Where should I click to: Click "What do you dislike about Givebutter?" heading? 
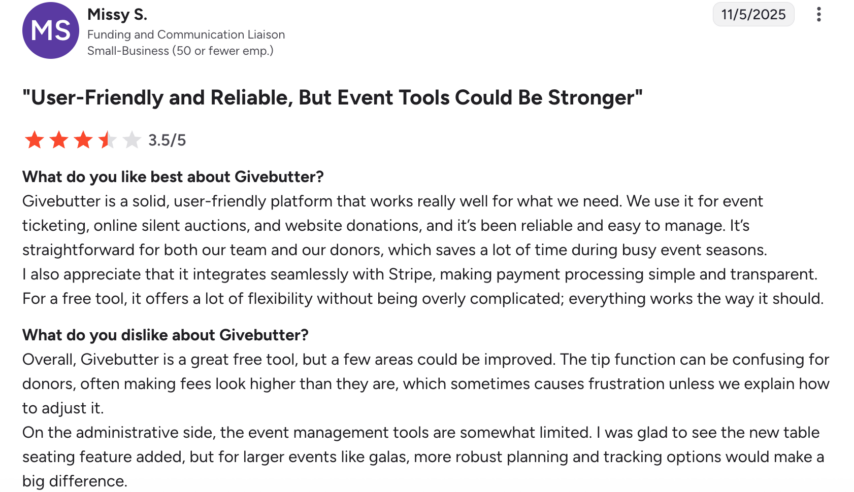point(165,335)
